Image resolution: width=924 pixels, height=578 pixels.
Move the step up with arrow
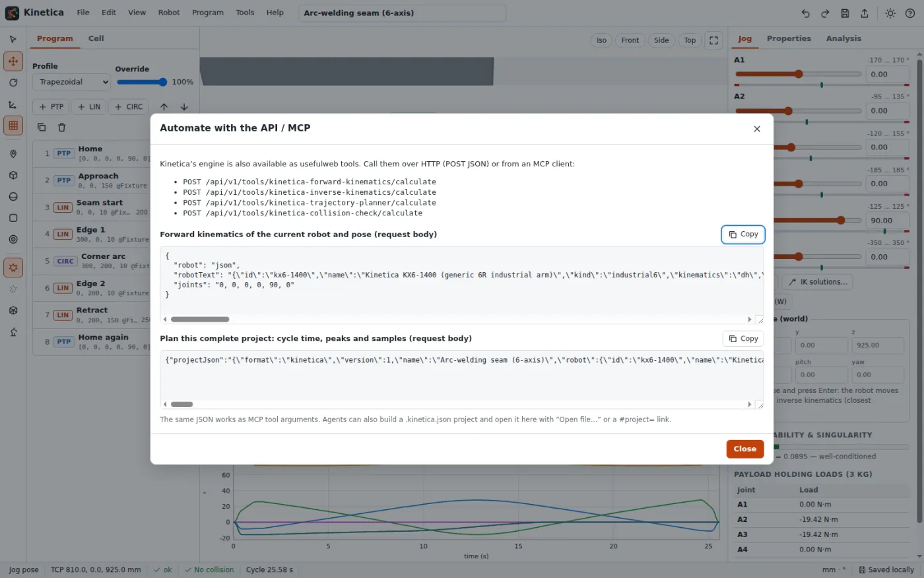[x=164, y=107]
